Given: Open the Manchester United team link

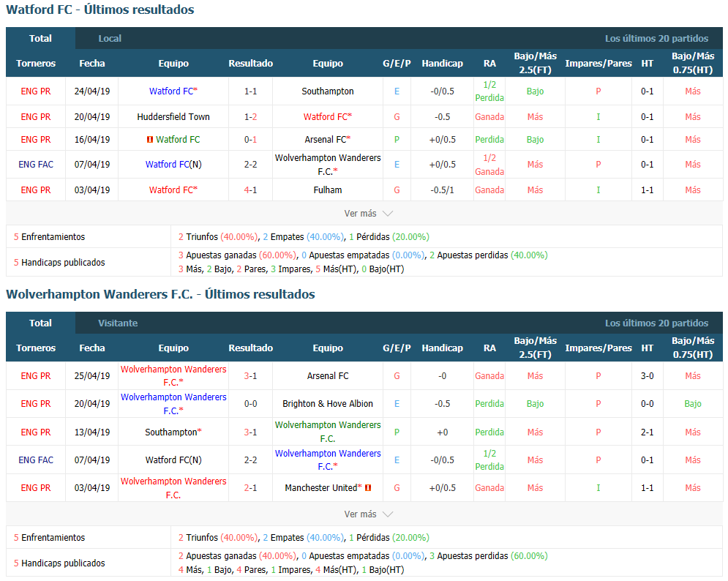Looking at the screenshot, I should pos(320,487).
